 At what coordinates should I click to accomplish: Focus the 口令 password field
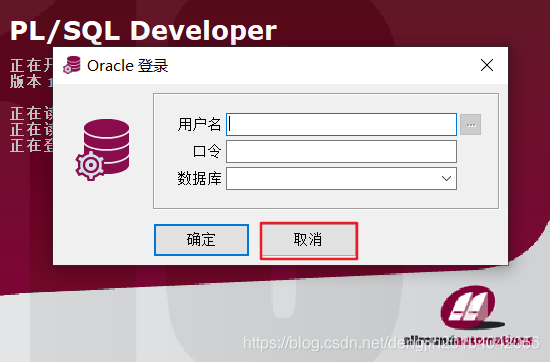pos(341,152)
